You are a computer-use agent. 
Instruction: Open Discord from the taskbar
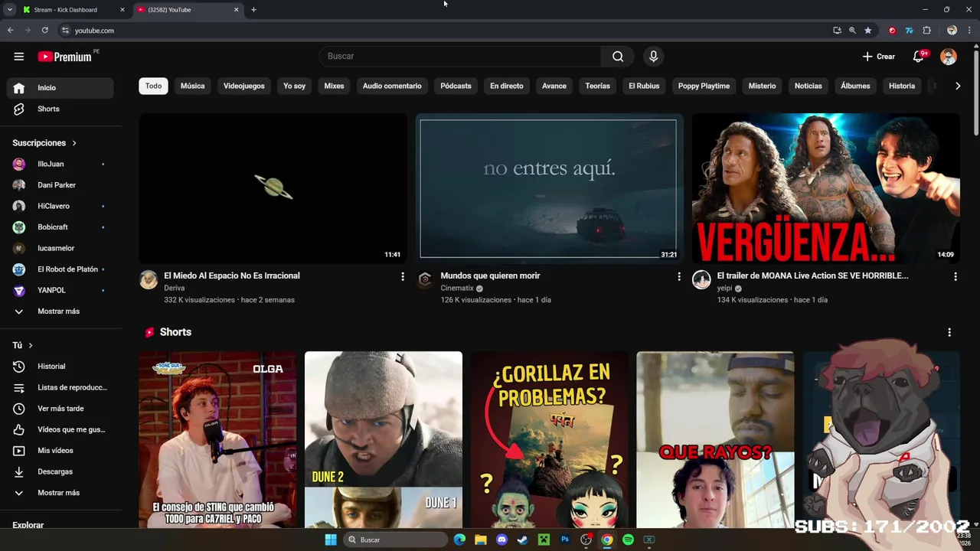[501, 540]
